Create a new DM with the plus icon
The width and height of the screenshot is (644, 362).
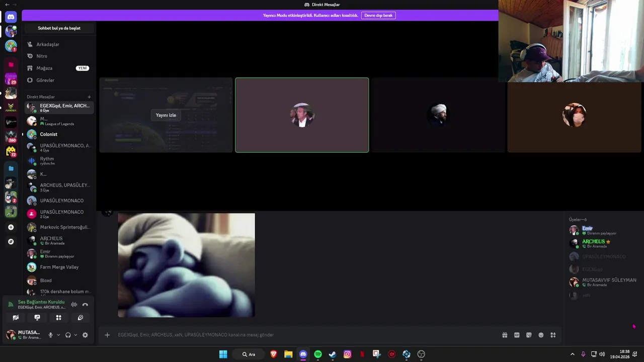point(89,97)
